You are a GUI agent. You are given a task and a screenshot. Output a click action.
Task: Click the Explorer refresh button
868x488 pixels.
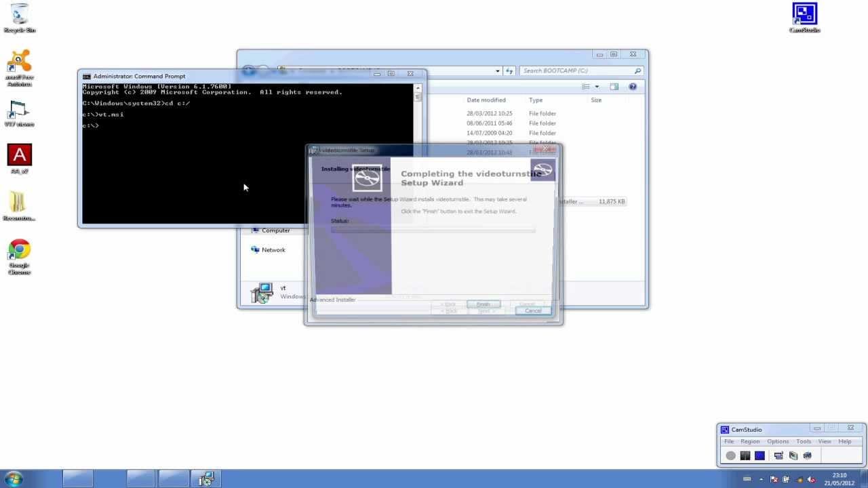click(509, 70)
